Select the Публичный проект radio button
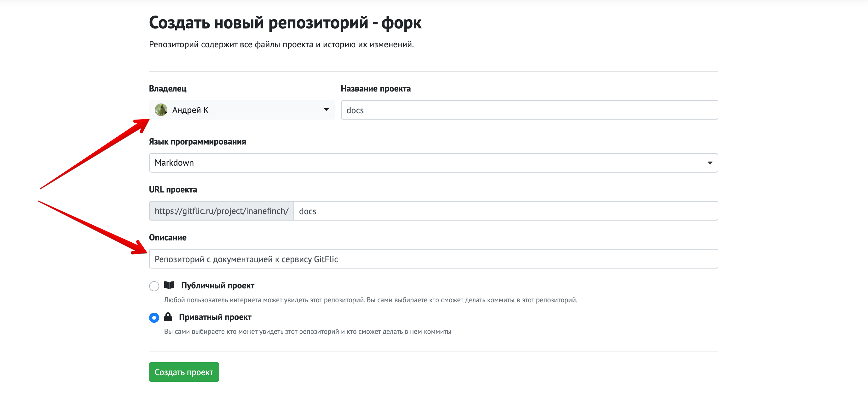 (154, 286)
